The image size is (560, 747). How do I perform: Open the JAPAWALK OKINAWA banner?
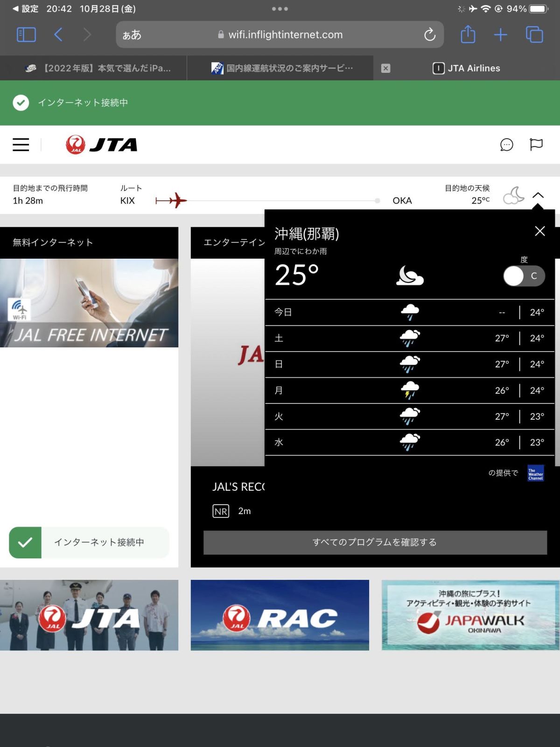[x=470, y=615]
